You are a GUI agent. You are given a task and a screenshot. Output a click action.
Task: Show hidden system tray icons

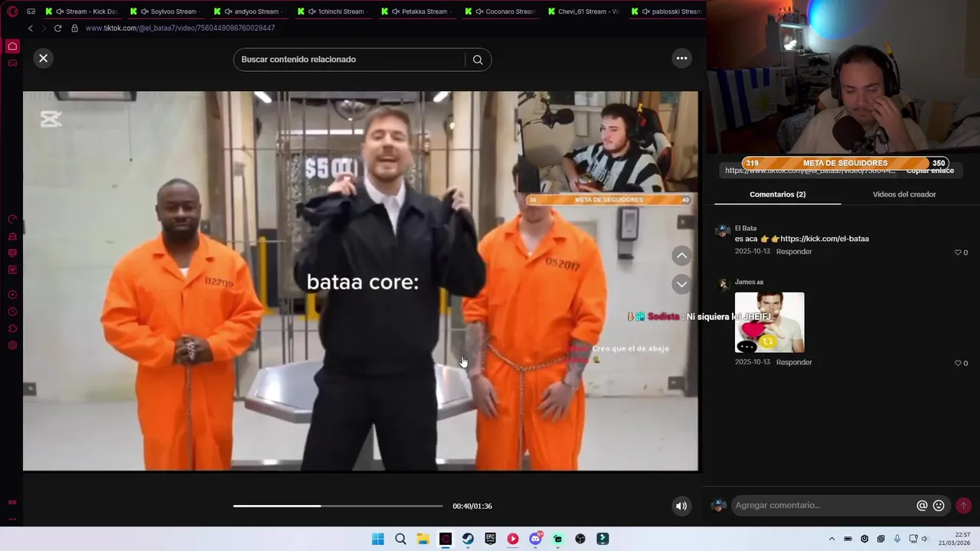831,539
